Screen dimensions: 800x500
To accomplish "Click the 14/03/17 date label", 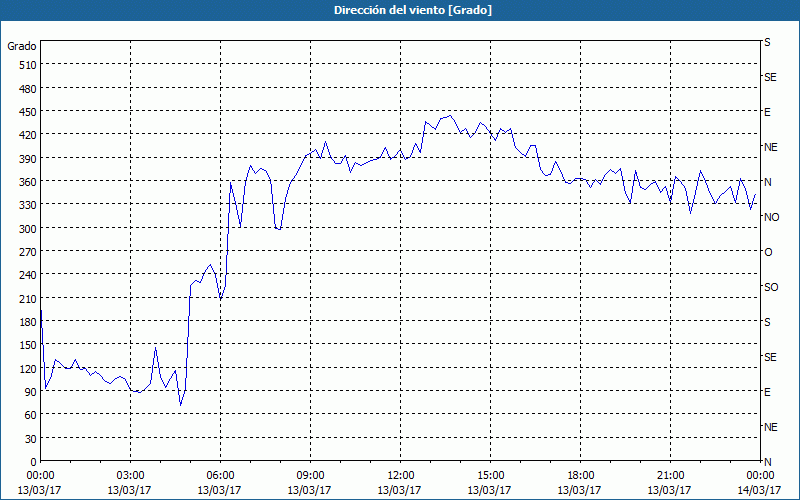I will click(759, 490).
